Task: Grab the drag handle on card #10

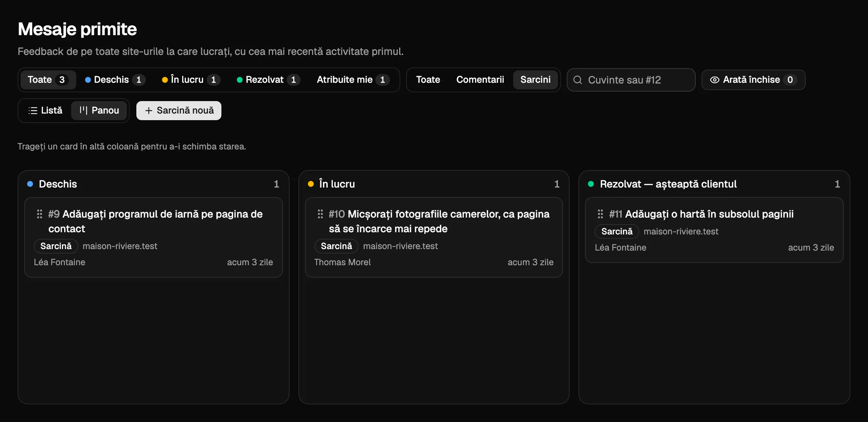Action: [x=320, y=214]
